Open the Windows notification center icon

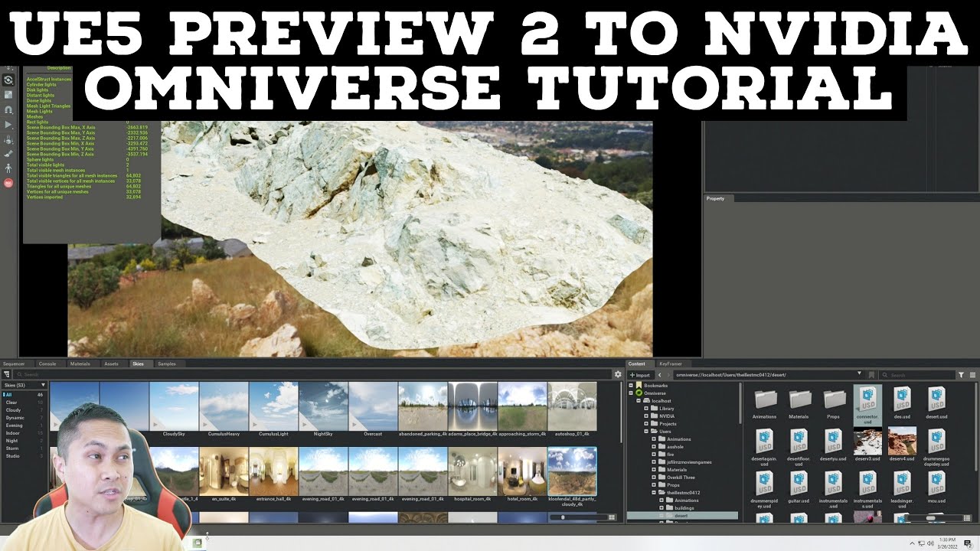pyautogui.click(x=968, y=543)
